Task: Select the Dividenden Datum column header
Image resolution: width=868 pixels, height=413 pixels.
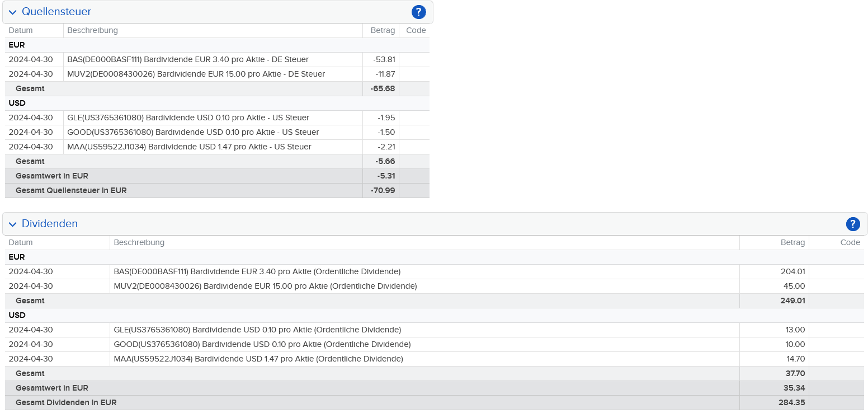Action: click(21, 242)
